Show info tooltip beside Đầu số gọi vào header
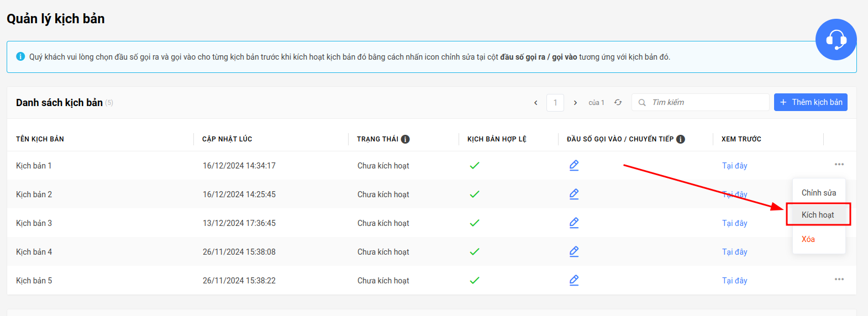The width and height of the screenshot is (868, 316). coord(681,139)
